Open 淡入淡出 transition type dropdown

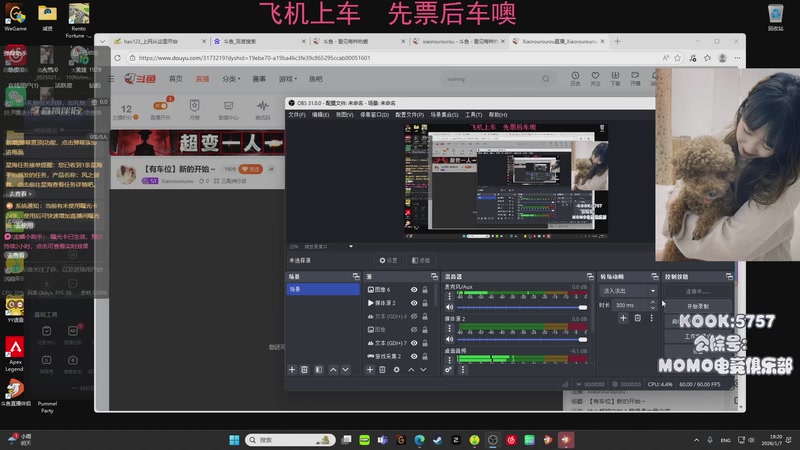(x=629, y=291)
